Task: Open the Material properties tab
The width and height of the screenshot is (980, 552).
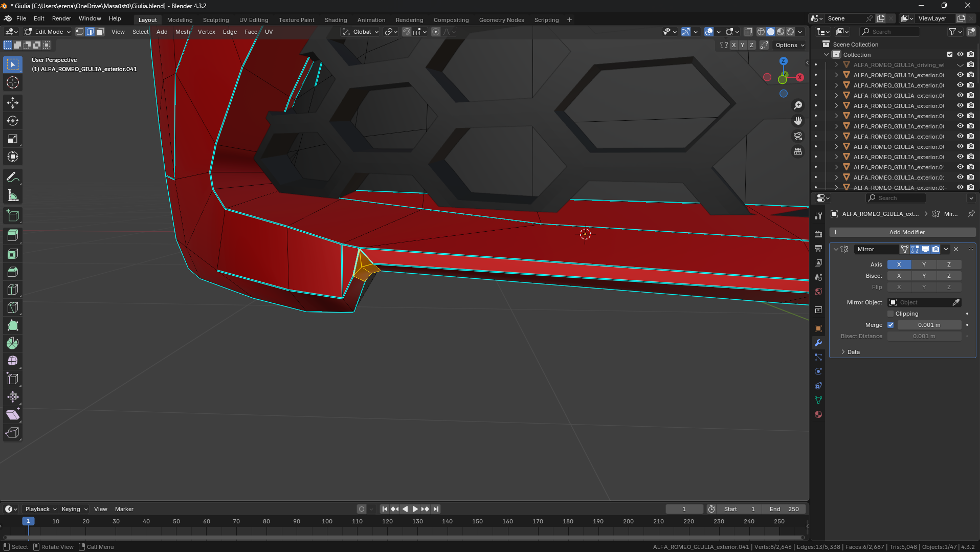Action: (x=818, y=414)
